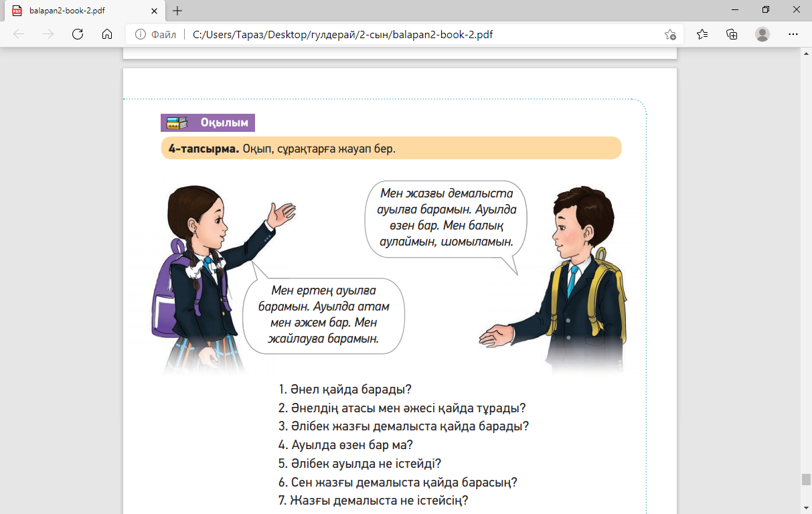Viewport: 812px width, 514px height.
Task: Click question 2 about атасы мен әжесі
Action: 402,408
